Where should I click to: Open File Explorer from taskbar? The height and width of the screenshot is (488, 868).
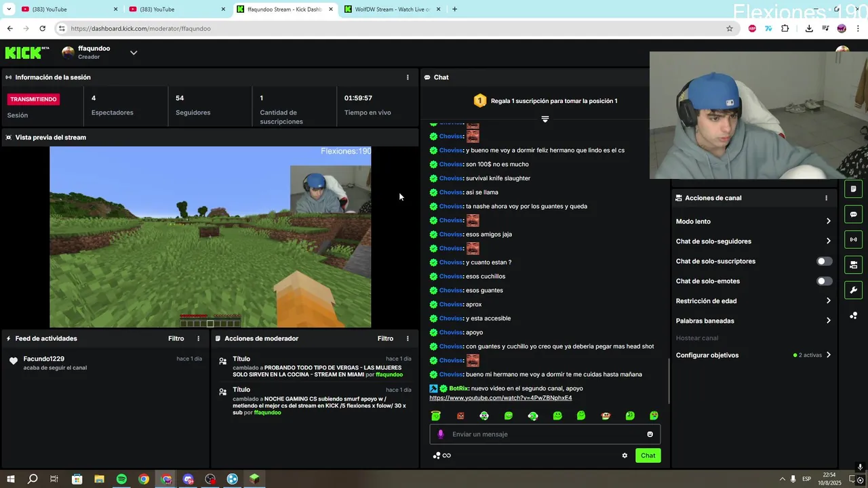click(x=99, y=479)
